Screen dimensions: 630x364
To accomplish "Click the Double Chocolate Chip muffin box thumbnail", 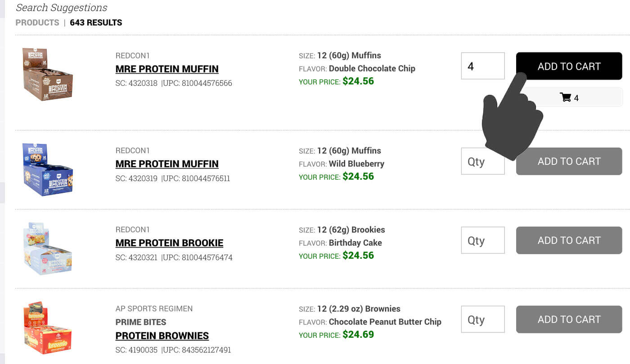I will tap(47, 73).
